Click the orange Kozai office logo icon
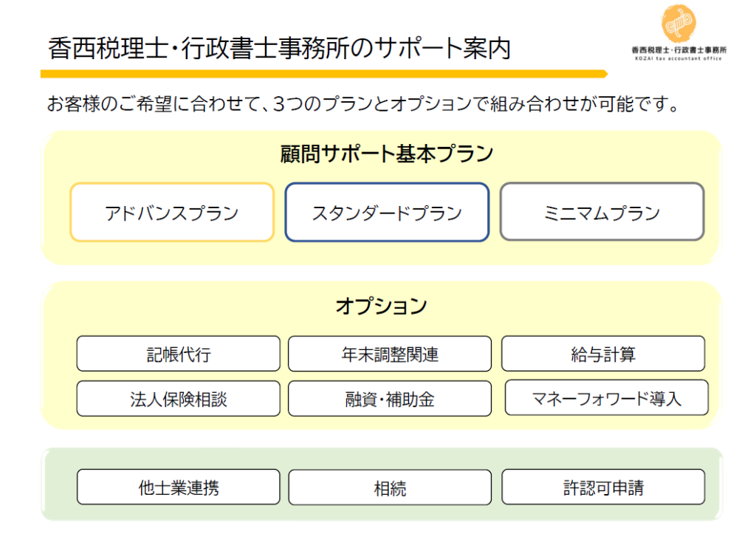756x534 pixels. pos(678,24)
